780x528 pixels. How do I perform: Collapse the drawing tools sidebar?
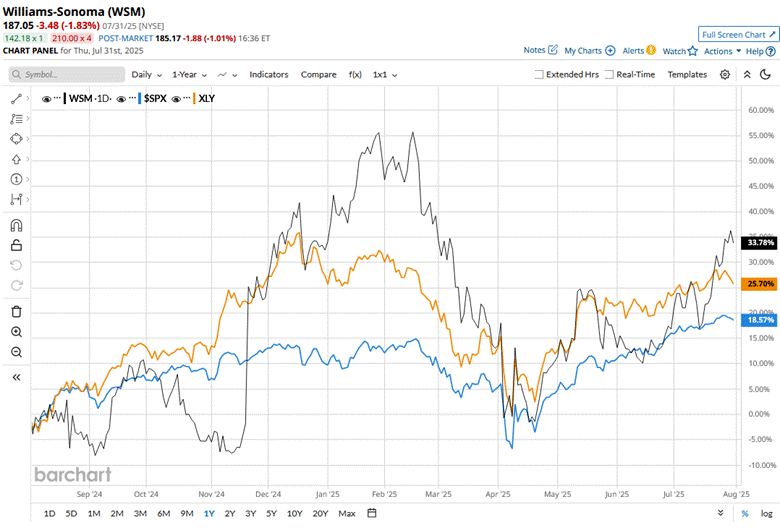tap(16, 377)
